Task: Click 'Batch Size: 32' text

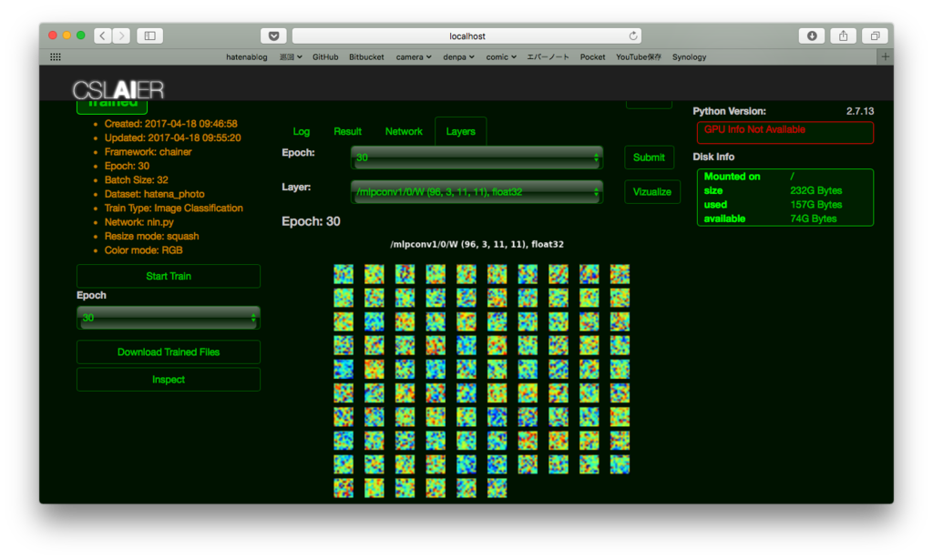Action: point(137,179)
